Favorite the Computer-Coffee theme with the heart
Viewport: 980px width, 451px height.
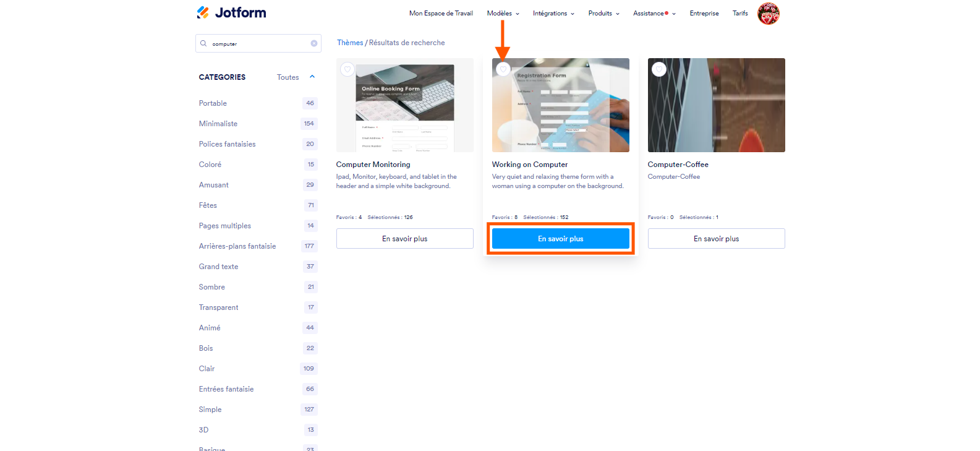click(659, 69)
